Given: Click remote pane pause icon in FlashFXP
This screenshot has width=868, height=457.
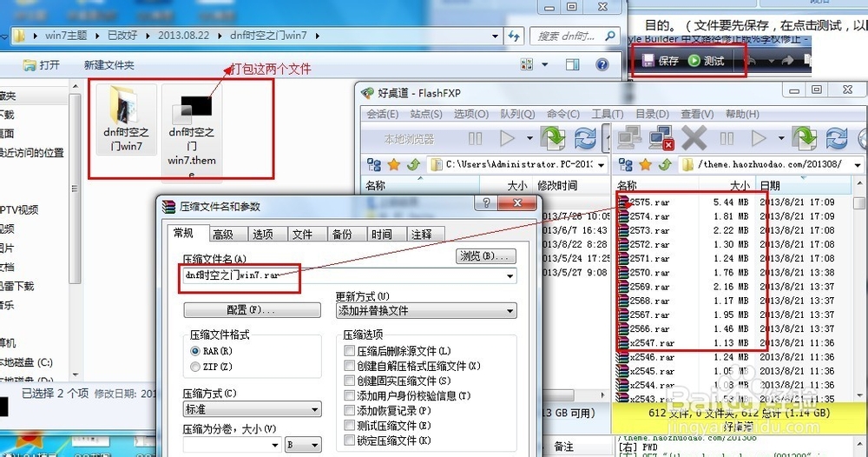Looking at the screenshot, I should 727,138.
